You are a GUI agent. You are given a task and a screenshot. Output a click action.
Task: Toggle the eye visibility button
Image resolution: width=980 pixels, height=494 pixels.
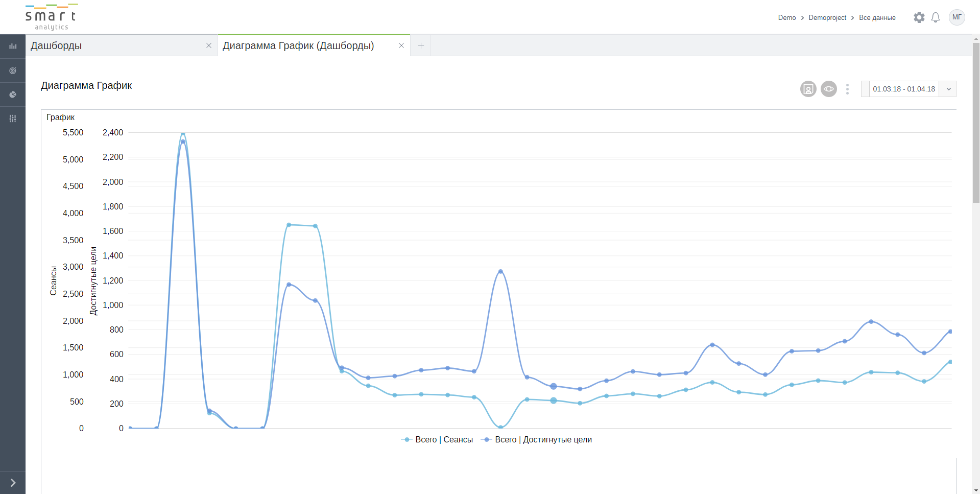(828, 89)
